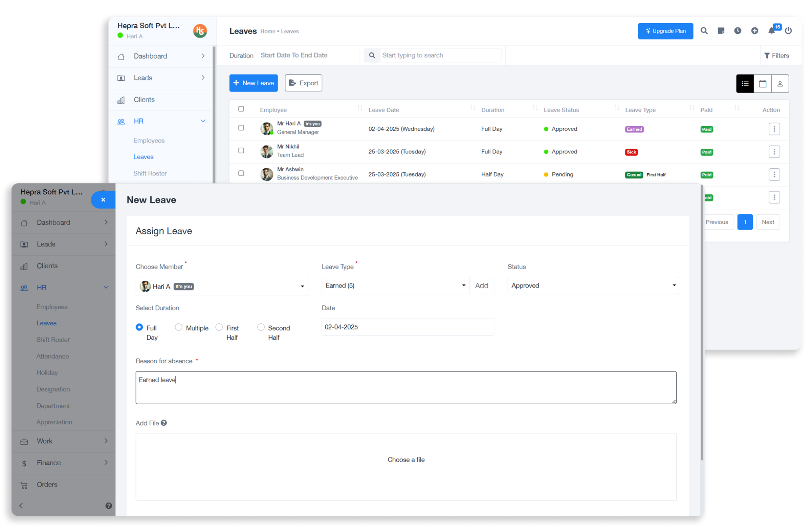Image resolution: width=811 pixels, height=532 pixels.
Task: Open the clock timer icon
Action: click(x=738, y=31)
